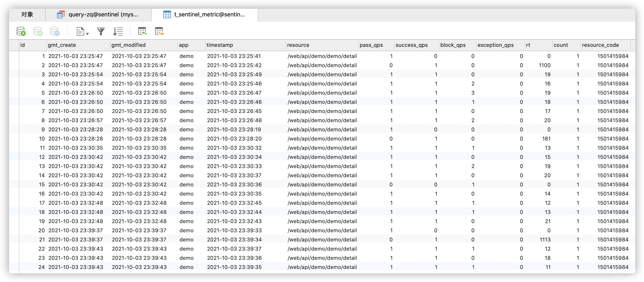Click the timestamp column header
The height and width of the screenshot is (282, 644).
click(x=246, y=45)
